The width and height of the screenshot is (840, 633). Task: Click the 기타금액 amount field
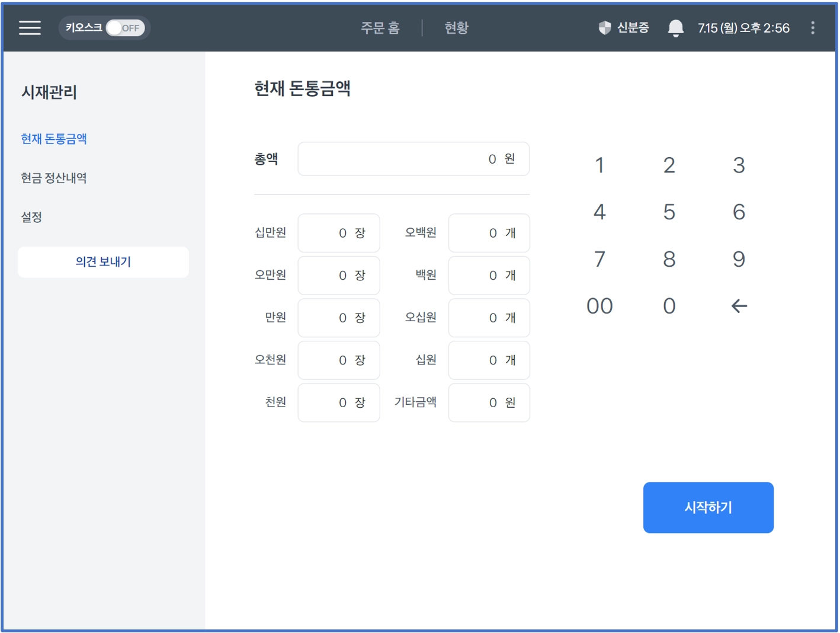[489, 403]
